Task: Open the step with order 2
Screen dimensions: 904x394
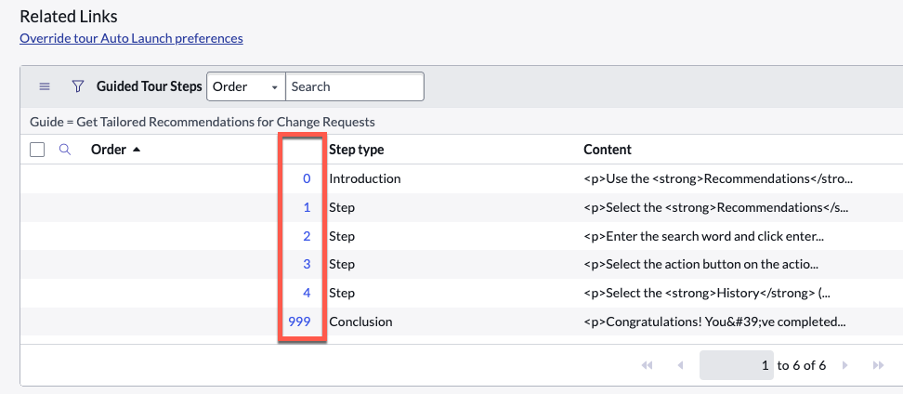Action: point(307,237)
